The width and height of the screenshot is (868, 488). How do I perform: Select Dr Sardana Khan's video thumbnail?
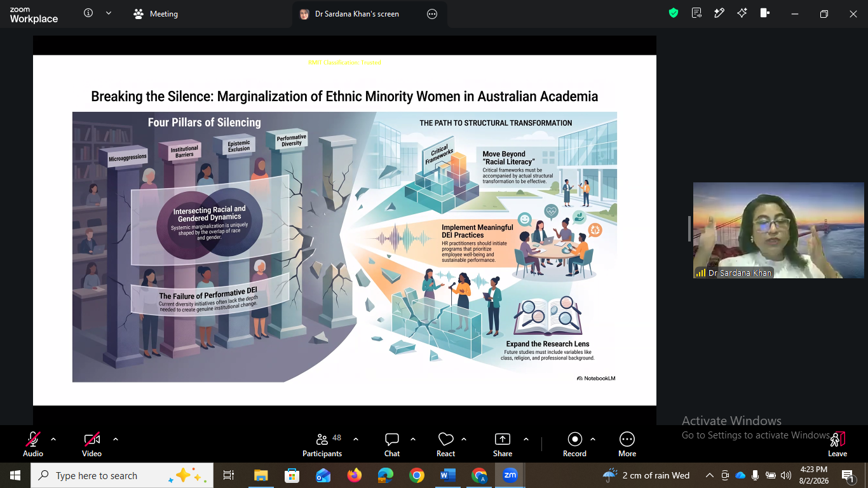point(778,231)
